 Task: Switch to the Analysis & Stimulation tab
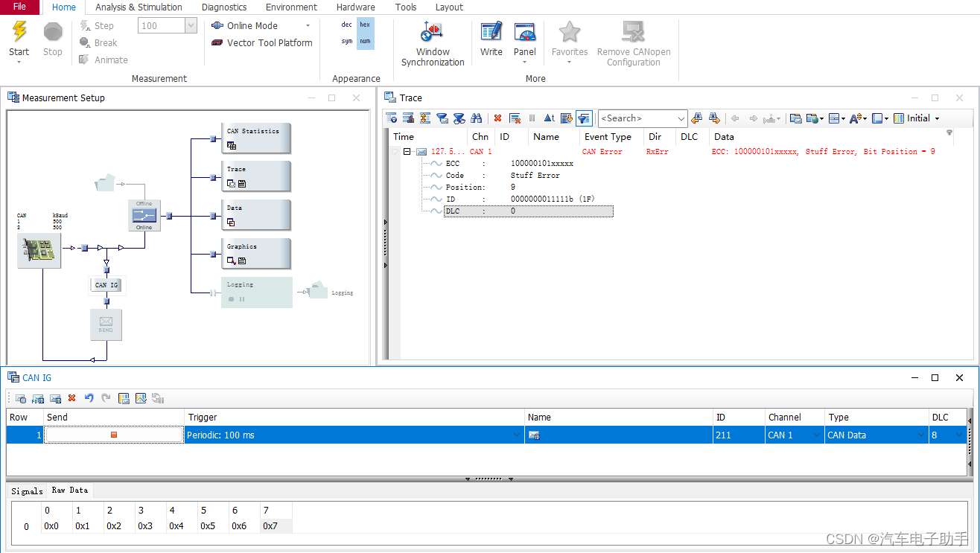pyautogui.click(x=139, y=7)
